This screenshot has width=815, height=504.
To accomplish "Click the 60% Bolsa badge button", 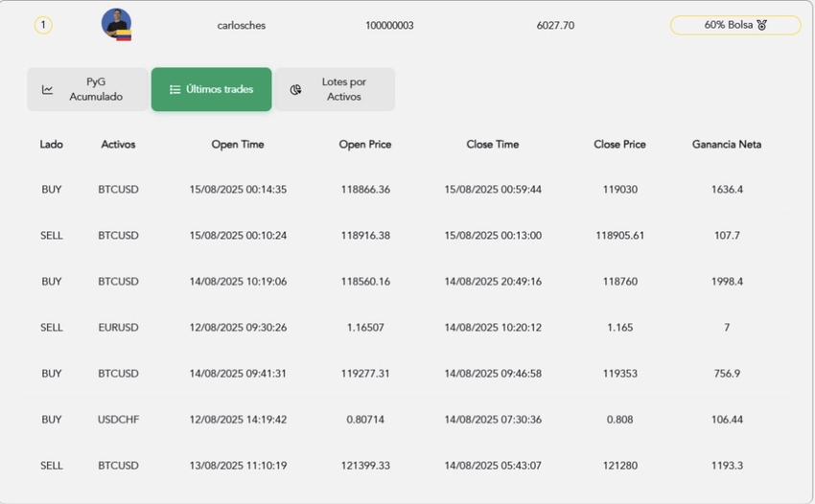I will pyautogui.click(x=734, y=25).
